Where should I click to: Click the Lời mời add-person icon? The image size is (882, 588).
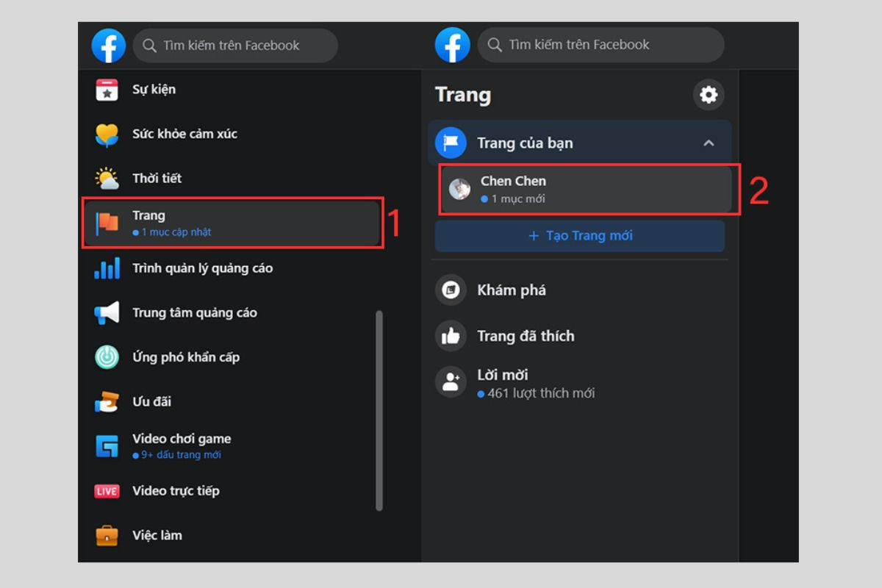point(451,382)
